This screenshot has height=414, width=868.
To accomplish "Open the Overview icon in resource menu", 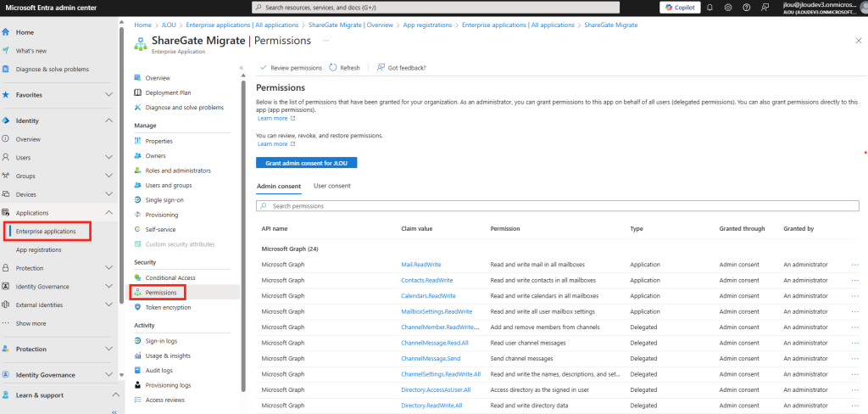I will click(138, 77).
